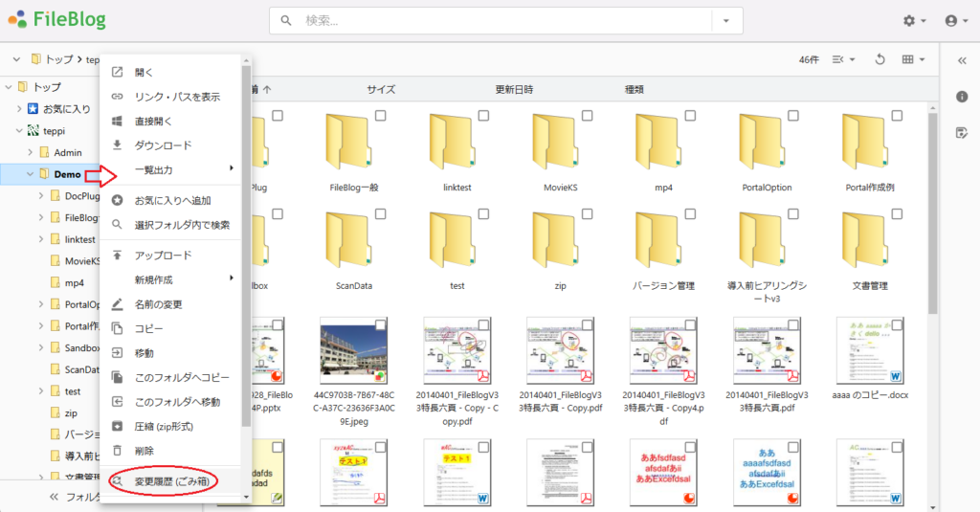
Task: Click the edit note icon in right sidebar
Action: (x=962, y=132)
